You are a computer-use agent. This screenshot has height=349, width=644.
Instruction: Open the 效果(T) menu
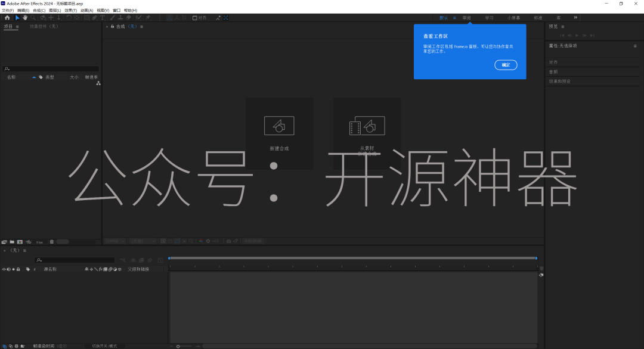(x=70, y=10)
